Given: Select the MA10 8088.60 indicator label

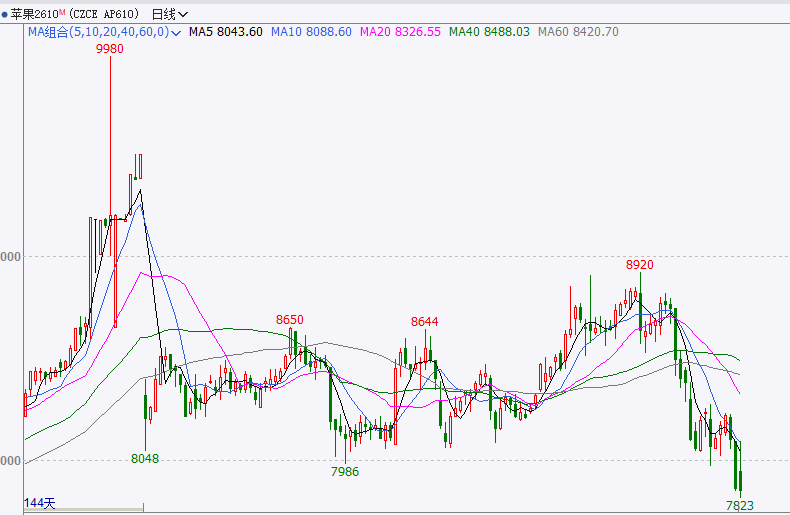Looking at the screenshot, I should 315,32.
